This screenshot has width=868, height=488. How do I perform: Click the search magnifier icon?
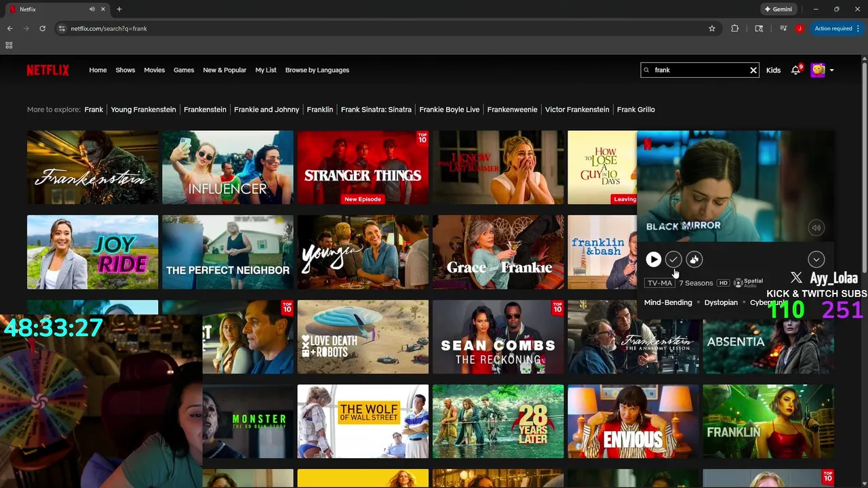click(647, 70)
